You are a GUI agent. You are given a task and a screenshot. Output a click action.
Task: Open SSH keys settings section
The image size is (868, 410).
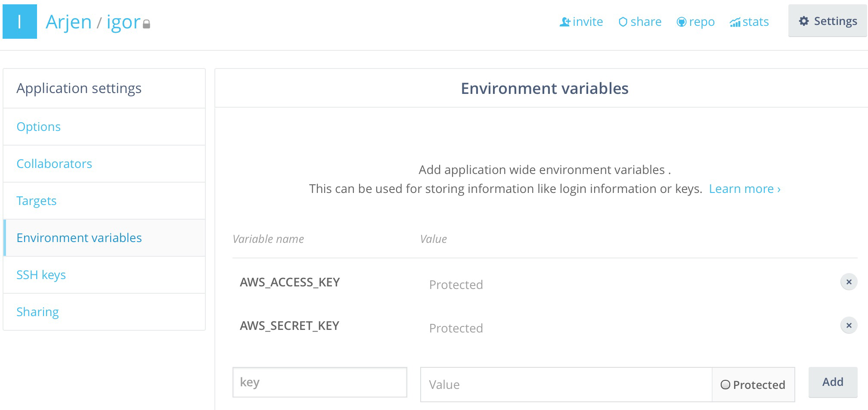104,275
